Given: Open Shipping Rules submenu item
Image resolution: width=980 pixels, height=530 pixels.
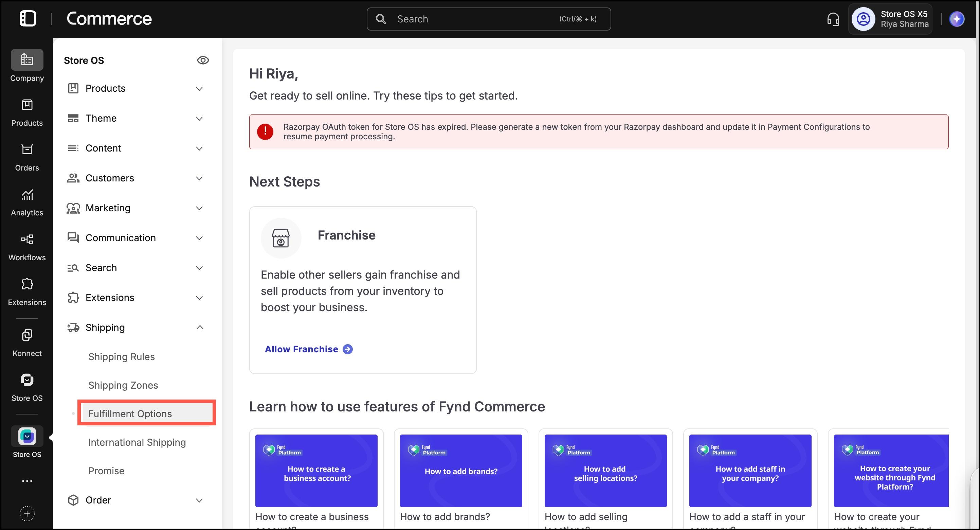Looking at the screenshot, I should [x=121, y=357].
